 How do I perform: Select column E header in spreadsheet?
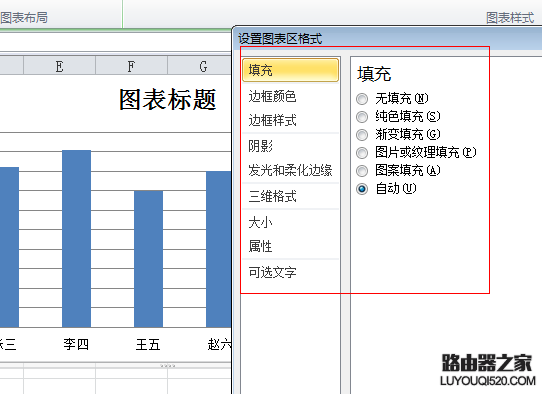(x=59, y=66)
